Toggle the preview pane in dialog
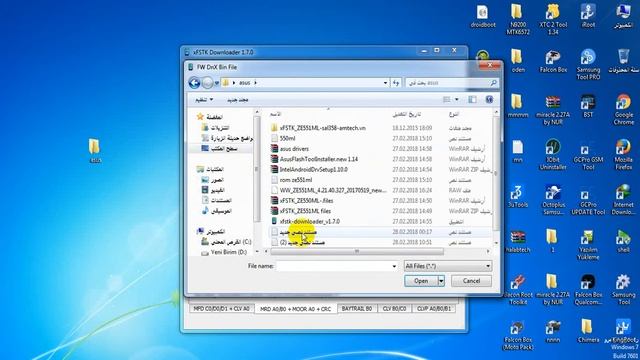Screen dimensions: 640x360 (x=472, y=100)
